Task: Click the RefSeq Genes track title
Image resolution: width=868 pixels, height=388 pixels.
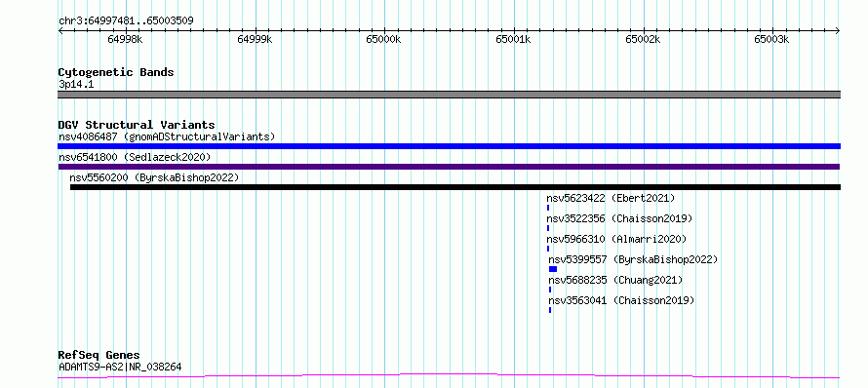Action: (x=99, y=356)
